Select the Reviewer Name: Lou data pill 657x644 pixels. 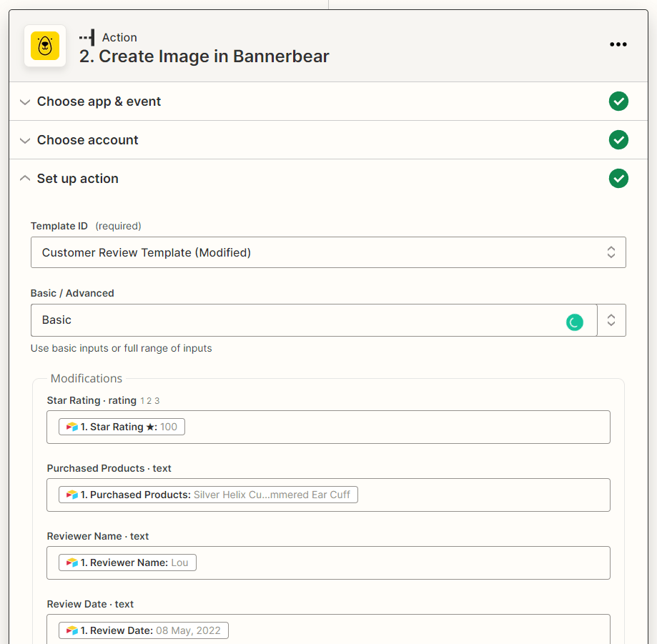click(x=127, y=563)
